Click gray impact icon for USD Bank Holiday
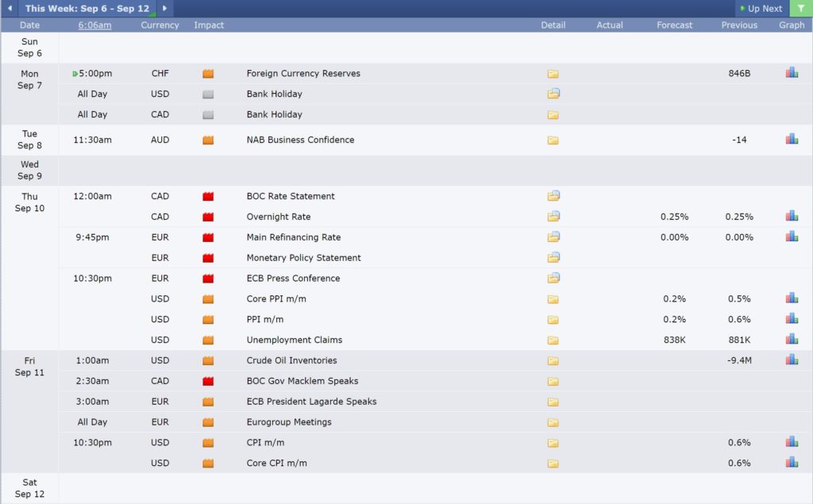Image resolution: width=813 pixels, height=504 pixels. (x=208, y=94)
